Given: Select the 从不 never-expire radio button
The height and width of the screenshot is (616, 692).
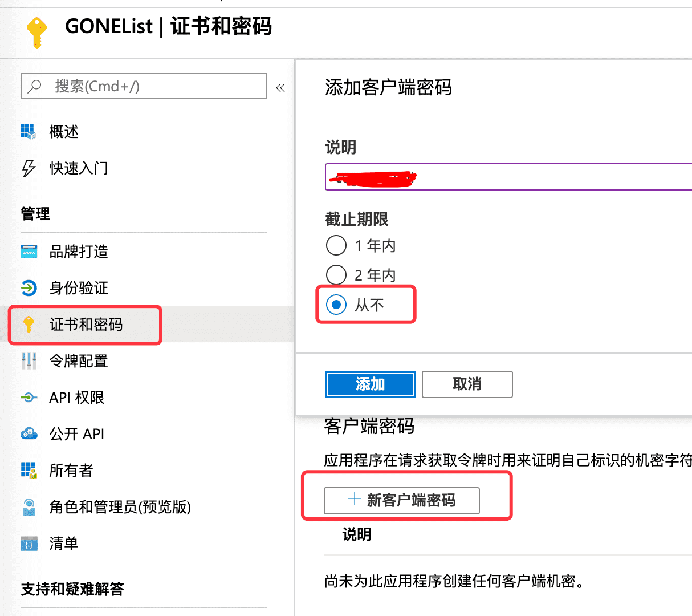Looking at the screenshot, I should pyautogui.click(x=336, y=305).
